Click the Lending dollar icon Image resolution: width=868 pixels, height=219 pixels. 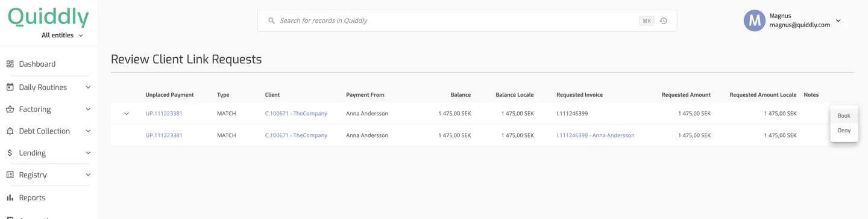coord(10,153)
